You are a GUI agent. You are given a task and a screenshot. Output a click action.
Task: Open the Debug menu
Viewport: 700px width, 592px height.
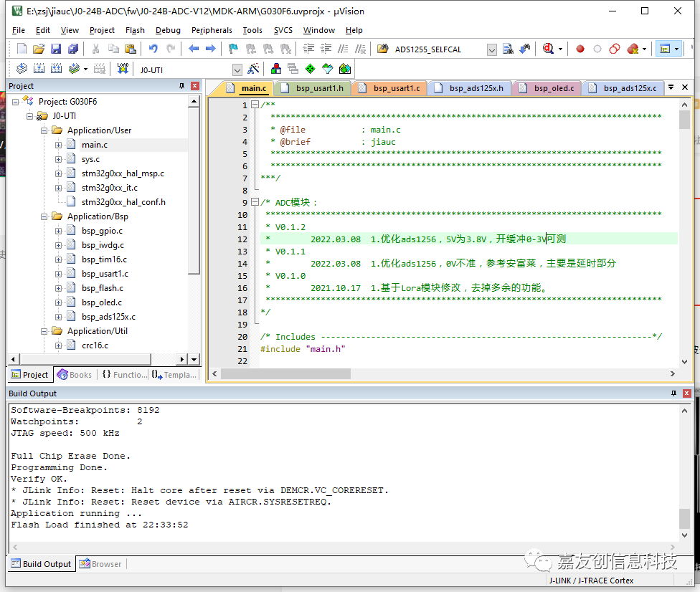(x=168, y=30)
